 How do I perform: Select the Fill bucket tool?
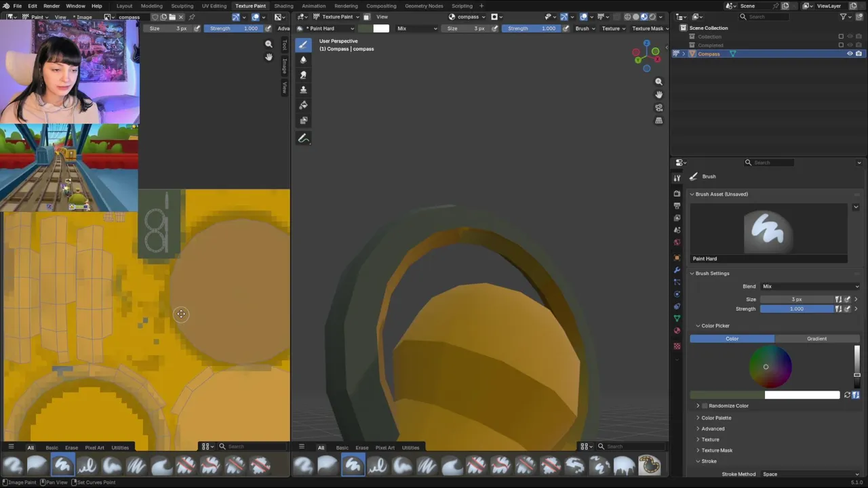(303, 105)
